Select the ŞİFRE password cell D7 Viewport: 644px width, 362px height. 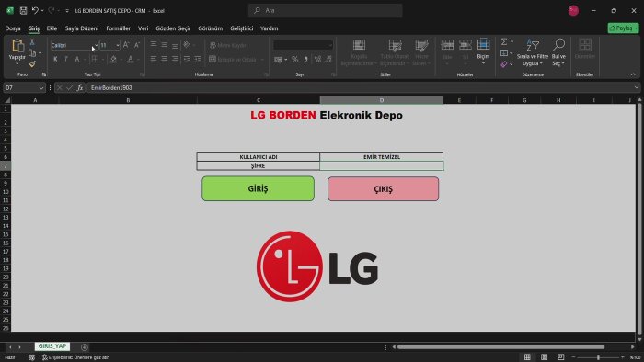382,166
